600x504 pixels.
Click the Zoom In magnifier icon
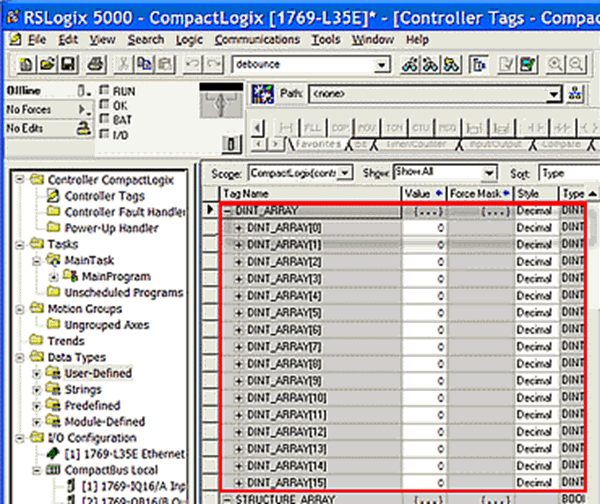(x=555, y=64)
